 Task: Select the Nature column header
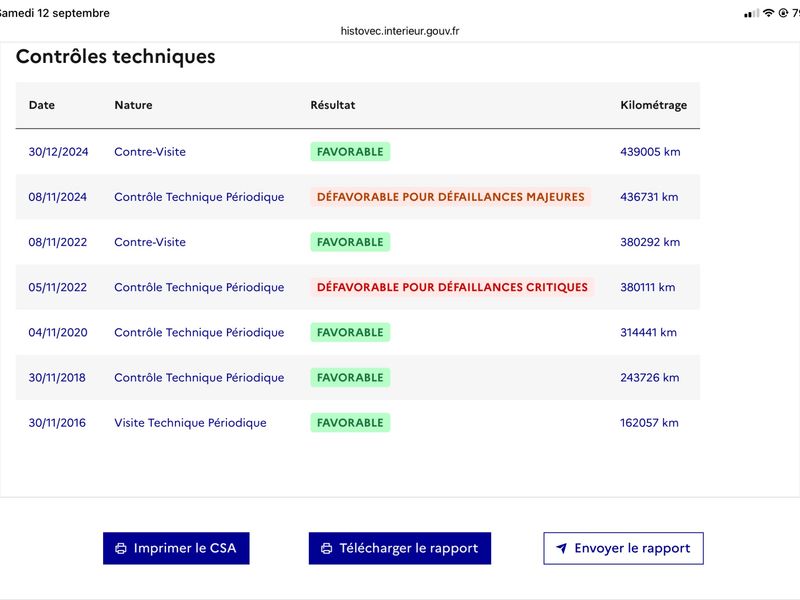coord(133,105)
